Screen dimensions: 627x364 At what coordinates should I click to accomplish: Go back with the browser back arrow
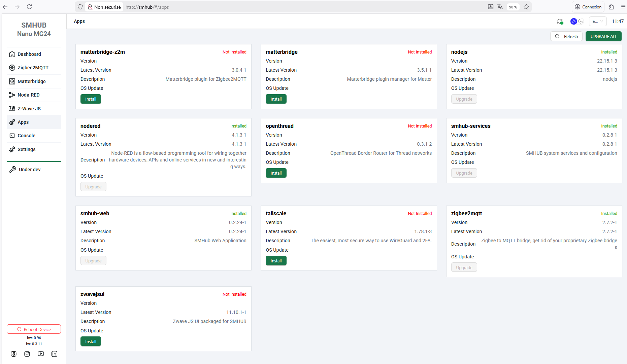coord(5,7)
